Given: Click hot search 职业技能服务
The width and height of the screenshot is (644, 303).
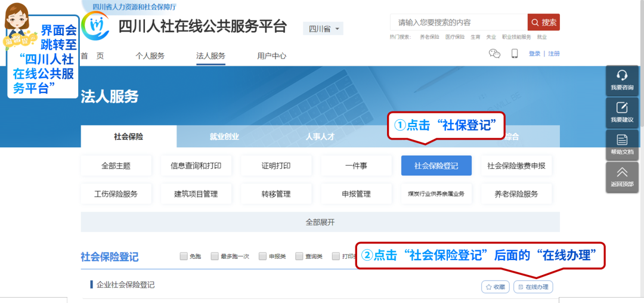Looking at the screenshot, I should [x=516, y=37].
